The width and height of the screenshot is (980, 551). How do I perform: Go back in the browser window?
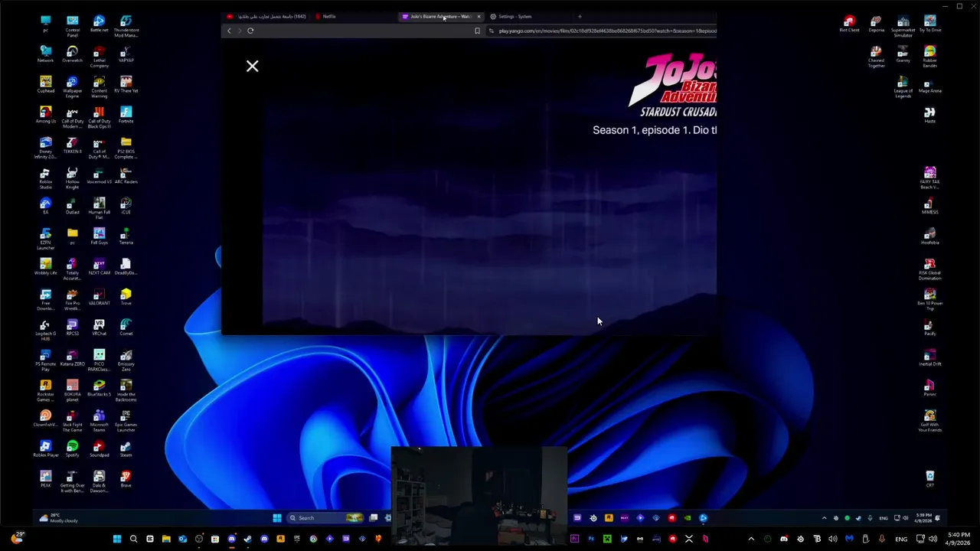229,31
